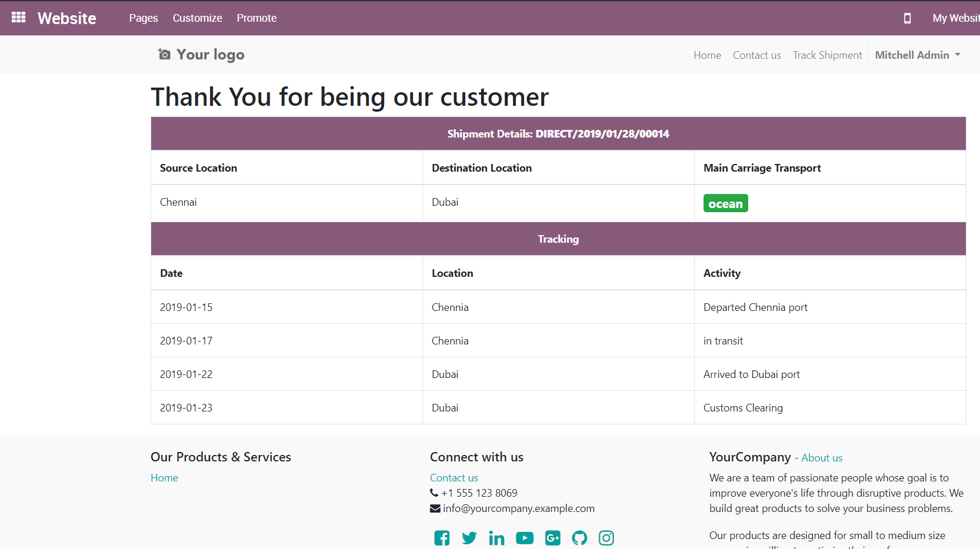Open the Twitter social icon

[469, 538]
